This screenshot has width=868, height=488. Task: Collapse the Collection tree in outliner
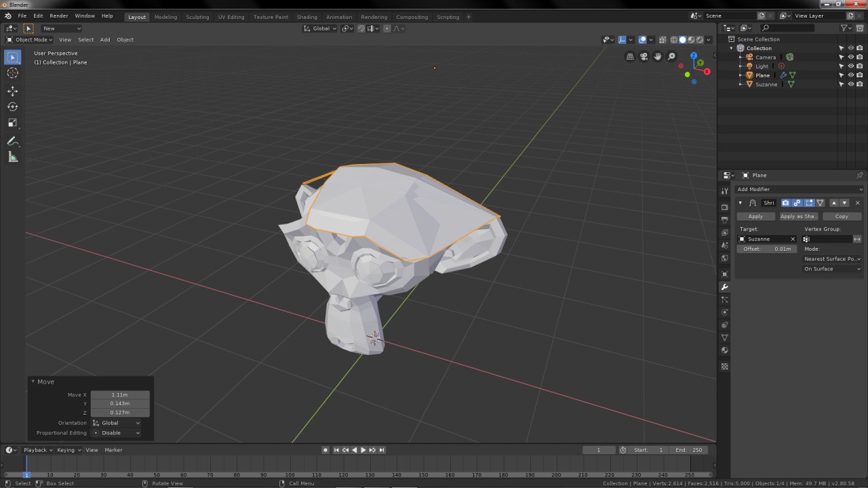[x=732, y=48]
